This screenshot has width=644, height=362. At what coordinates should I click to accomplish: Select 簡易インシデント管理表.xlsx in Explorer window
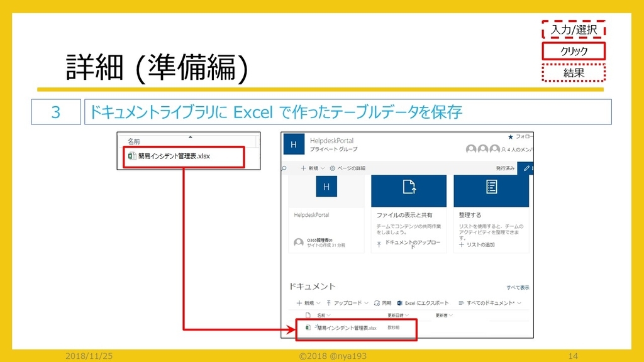[174, 156]
